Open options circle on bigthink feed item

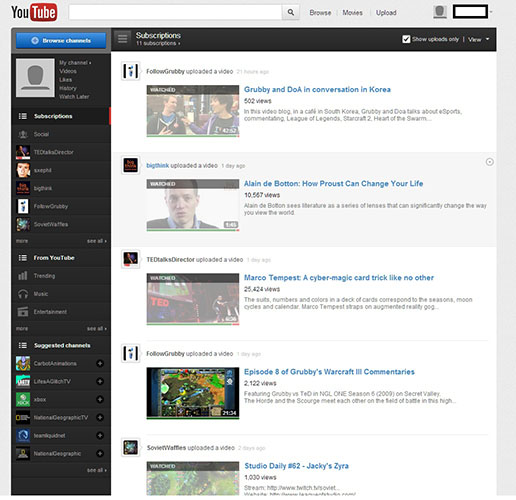coord(489,162)
